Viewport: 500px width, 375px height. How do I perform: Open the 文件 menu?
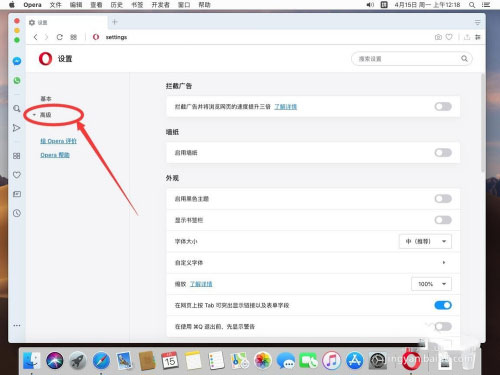[56, 5]
